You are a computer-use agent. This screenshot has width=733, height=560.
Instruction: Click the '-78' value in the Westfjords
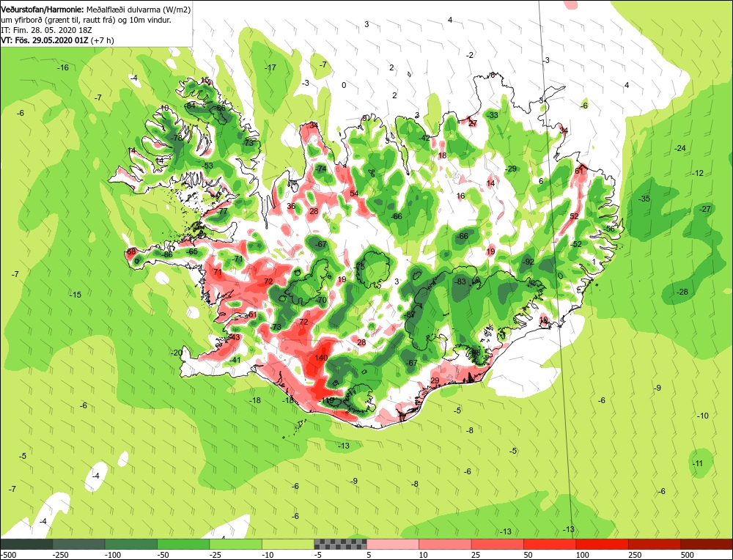coord(176,138)
